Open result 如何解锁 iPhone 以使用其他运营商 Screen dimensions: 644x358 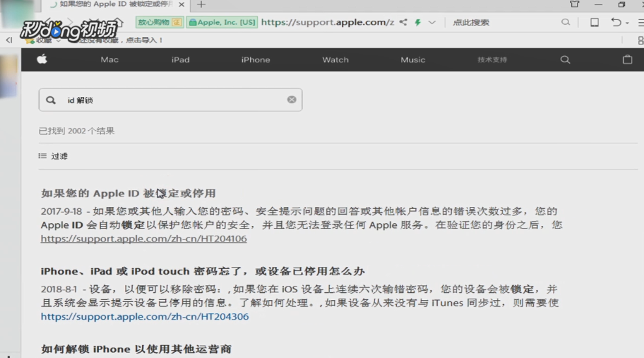(x=136, y=350)
